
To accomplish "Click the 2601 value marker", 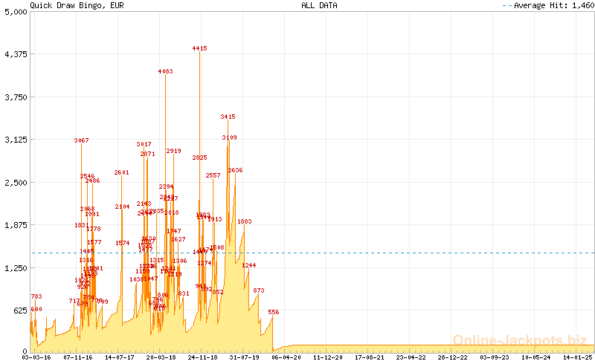I will coord(122,172).
